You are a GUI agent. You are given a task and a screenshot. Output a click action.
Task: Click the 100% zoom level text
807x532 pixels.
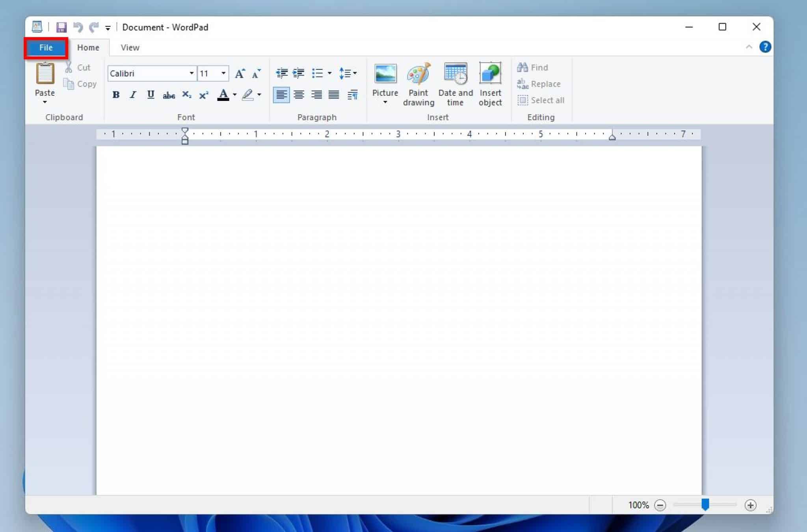[x=638, y=505]
